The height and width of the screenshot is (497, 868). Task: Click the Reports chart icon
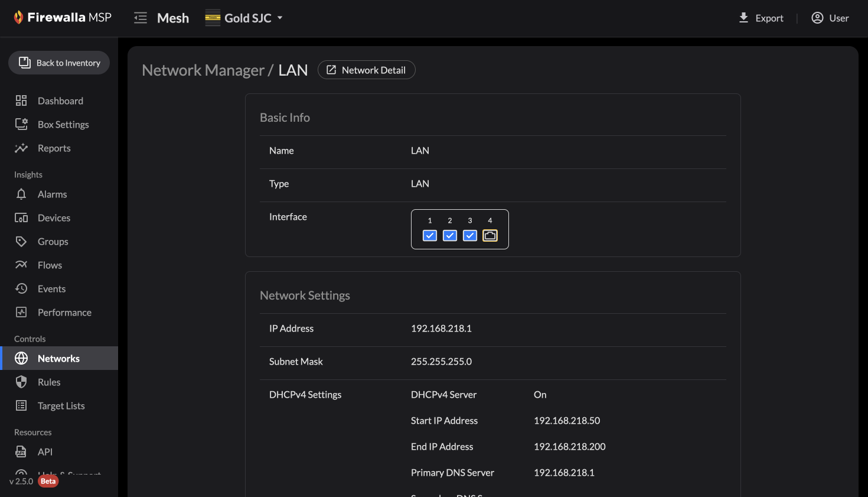21,148
